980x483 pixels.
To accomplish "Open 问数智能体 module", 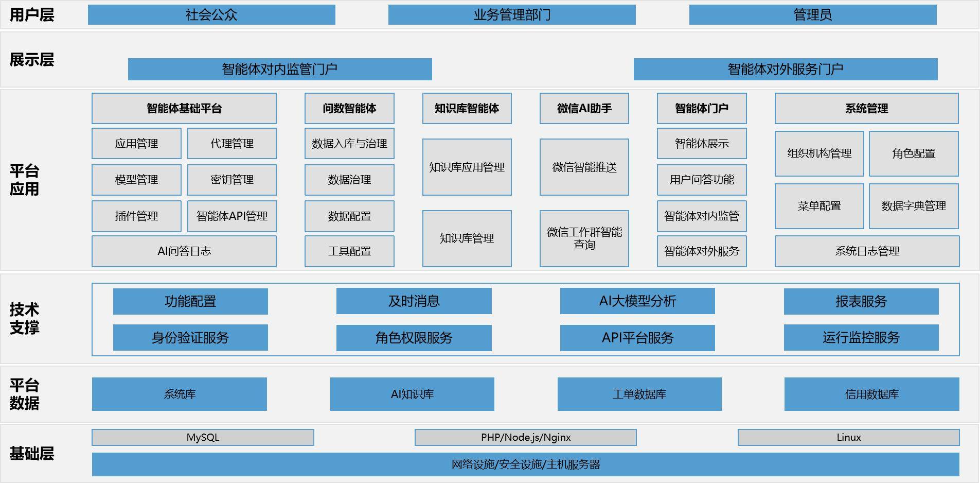I will [349, 108].
